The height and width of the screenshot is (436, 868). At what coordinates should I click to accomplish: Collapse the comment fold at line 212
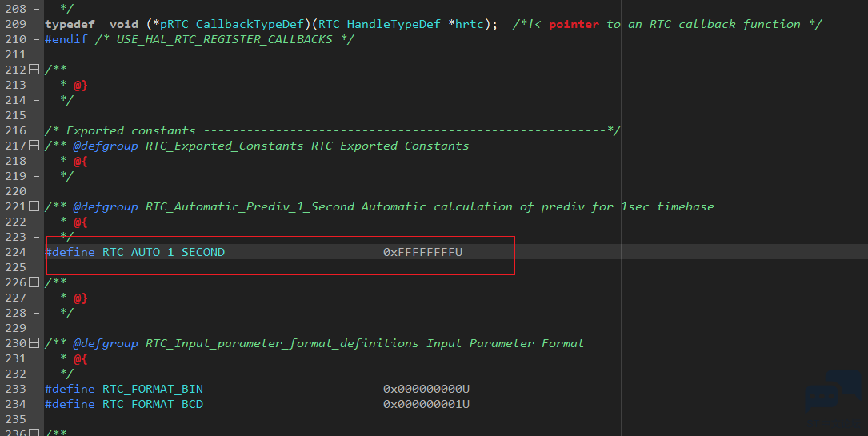coord(34,70)
